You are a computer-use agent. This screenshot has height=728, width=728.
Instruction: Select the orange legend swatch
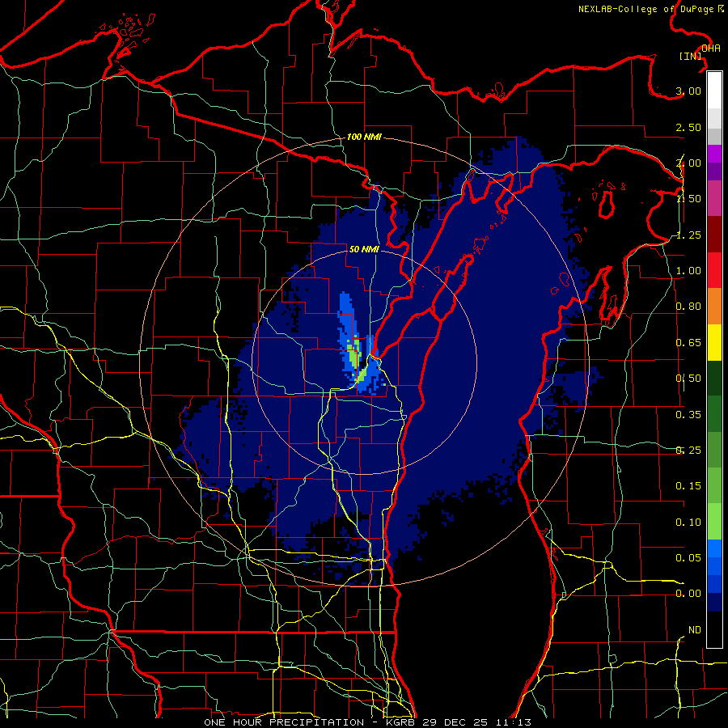click(714, 307)
